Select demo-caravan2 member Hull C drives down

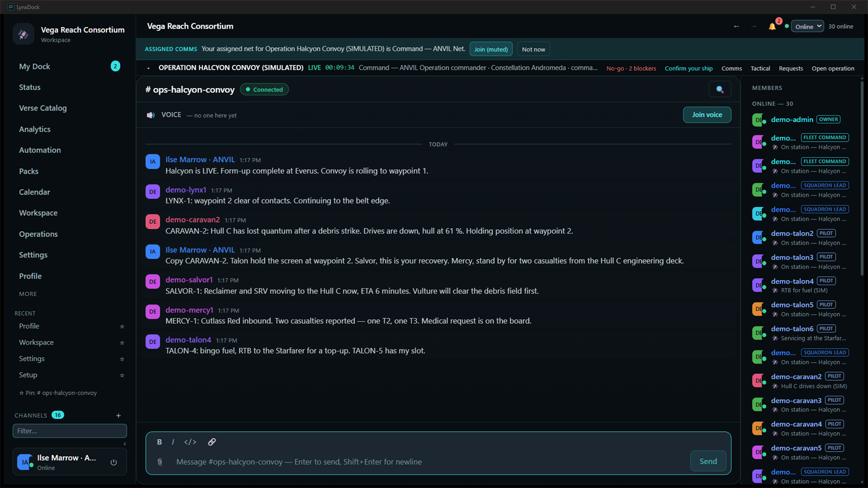[x=801, y=381]
